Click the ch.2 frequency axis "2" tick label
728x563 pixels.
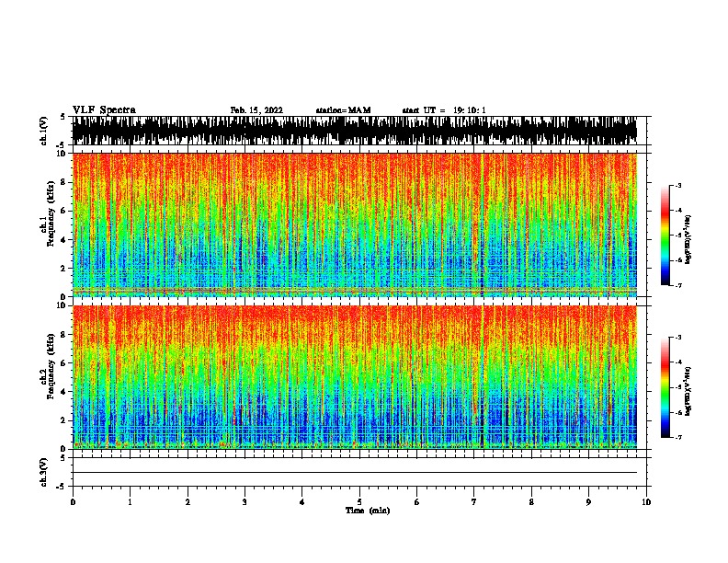(x=63, y=420)
